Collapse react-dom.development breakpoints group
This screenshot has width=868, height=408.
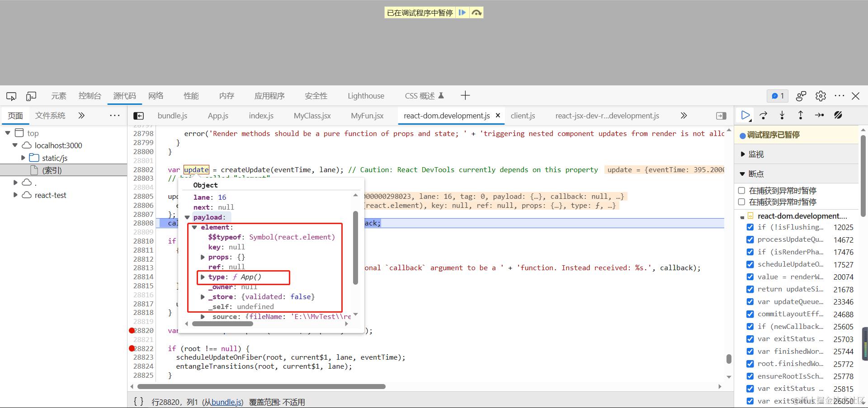point(742,217)
